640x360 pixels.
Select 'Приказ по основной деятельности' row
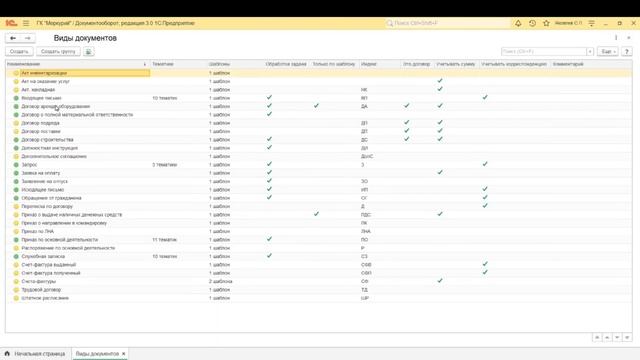click(319, 240)
